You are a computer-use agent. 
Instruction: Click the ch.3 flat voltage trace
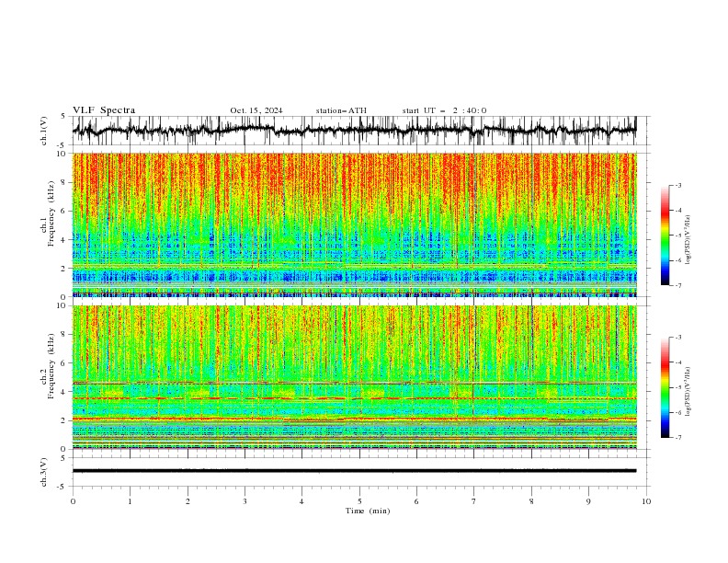coord(354,471)
